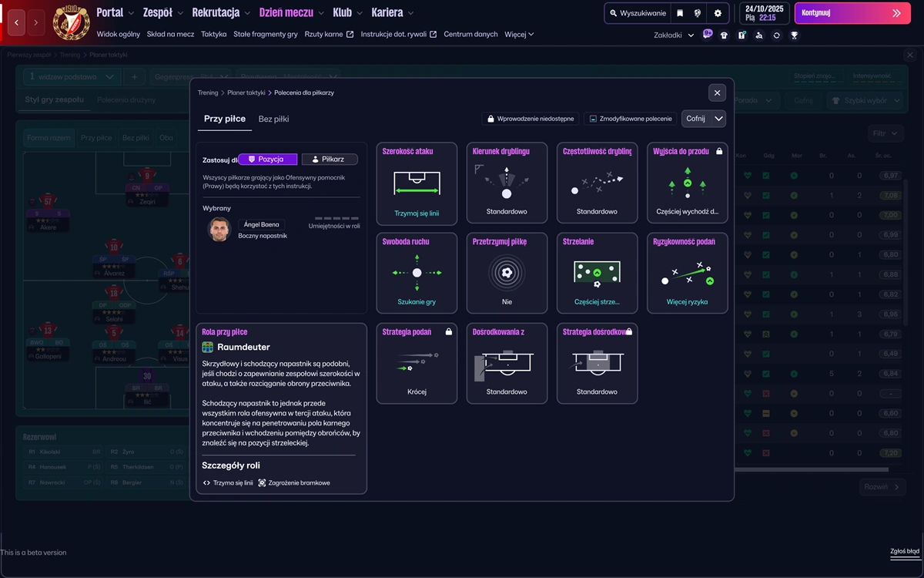Expand the arrow next to Cofnij

pyautogui.click(x=718, y=119)
